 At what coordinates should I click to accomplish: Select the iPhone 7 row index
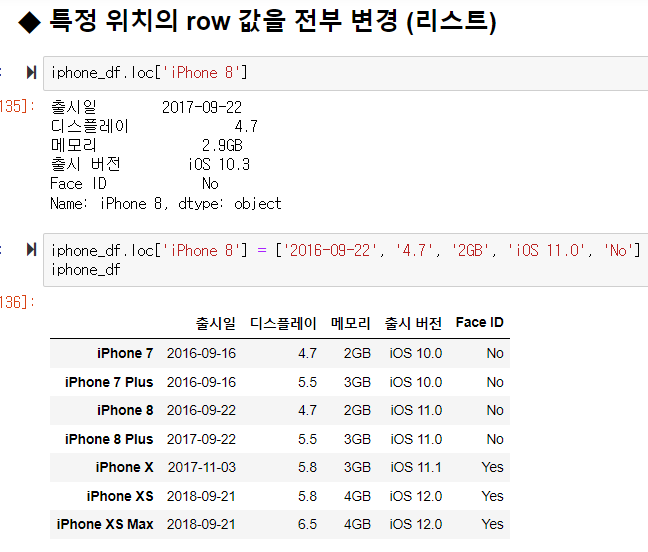(125, 353)
